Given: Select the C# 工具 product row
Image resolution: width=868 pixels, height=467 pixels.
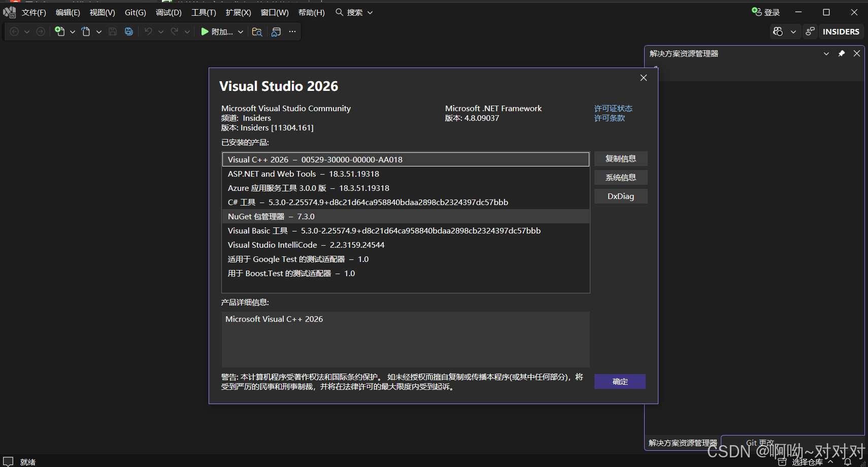Looking at the screenshot, I should tap(406, 202).
